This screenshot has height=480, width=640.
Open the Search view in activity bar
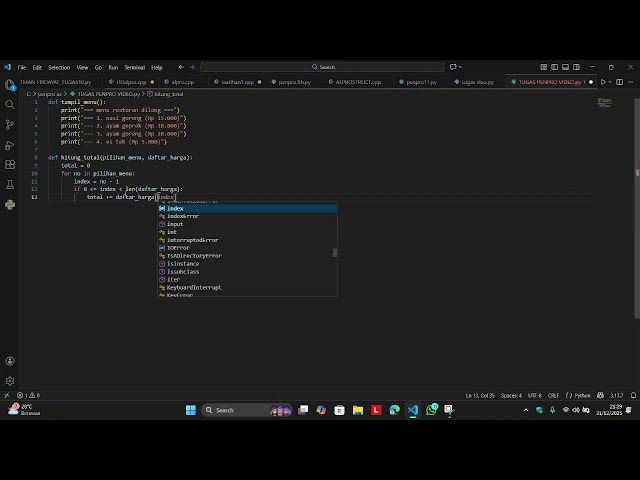(10, 104)
